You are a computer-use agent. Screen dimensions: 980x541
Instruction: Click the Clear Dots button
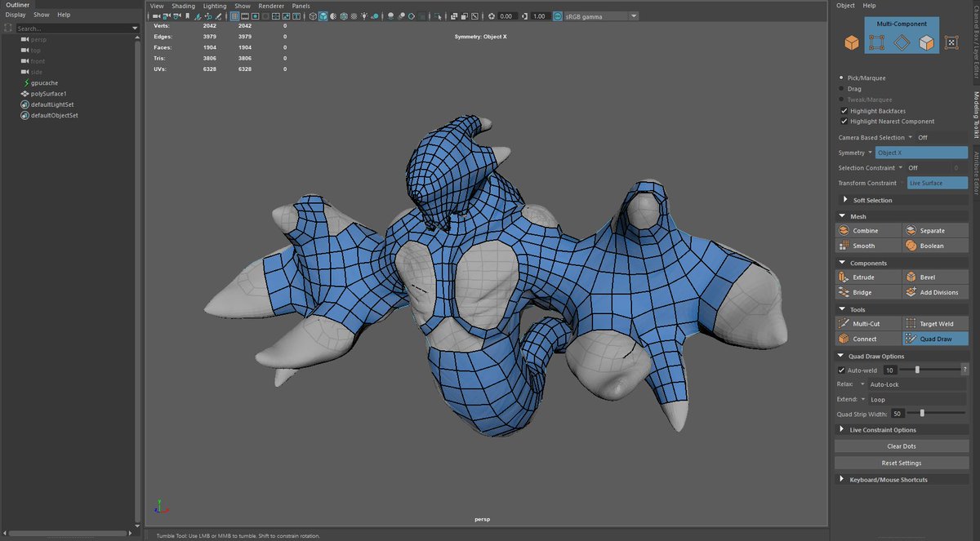pos(901,446)
